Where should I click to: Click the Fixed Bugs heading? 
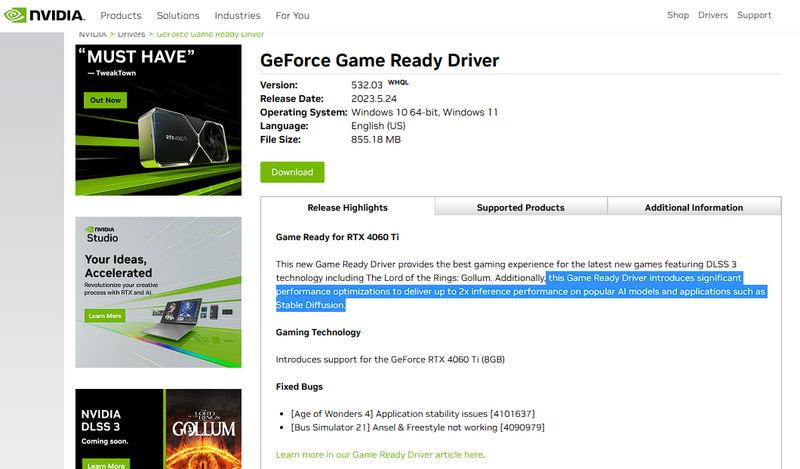pyautogui.click(x=299, y=386)
